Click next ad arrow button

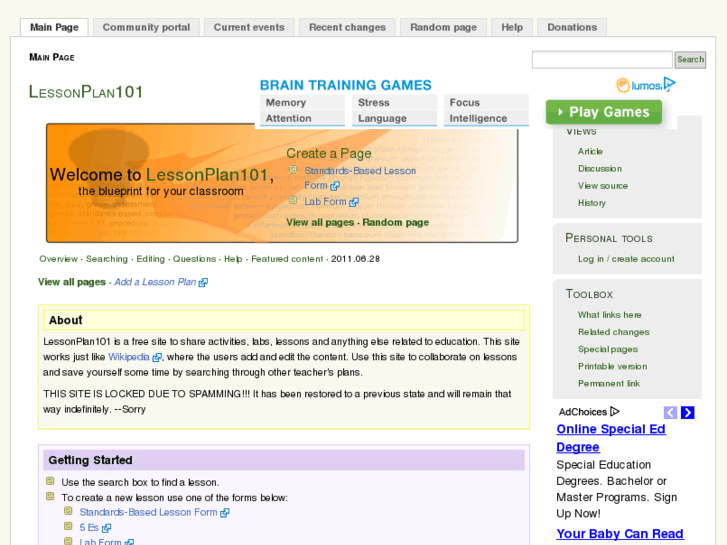tap(688, 412)
